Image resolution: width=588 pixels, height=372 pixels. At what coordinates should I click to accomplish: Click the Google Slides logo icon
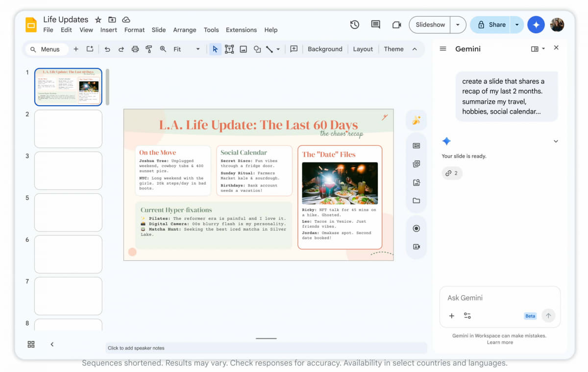click(x=31, y=24)
